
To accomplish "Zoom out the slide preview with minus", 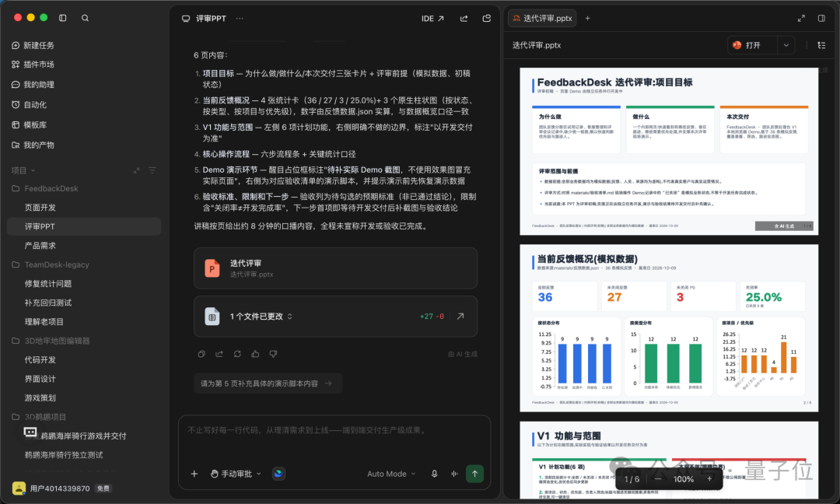I will point(658,479).
